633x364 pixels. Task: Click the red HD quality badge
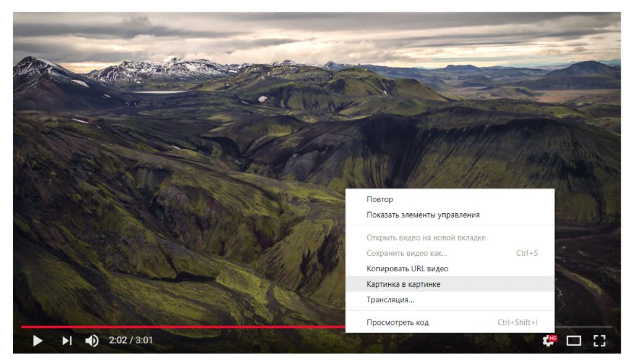(553, 338)
